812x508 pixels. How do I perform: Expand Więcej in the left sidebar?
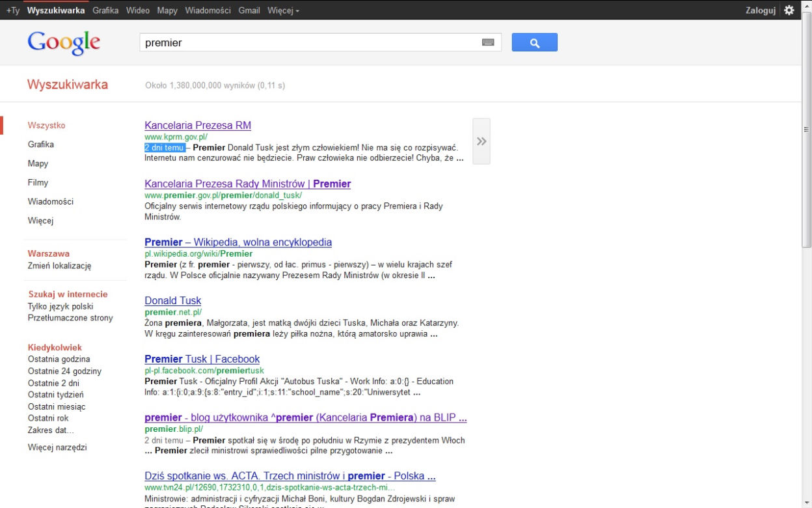pyautogui.click(x=40, y=221)
